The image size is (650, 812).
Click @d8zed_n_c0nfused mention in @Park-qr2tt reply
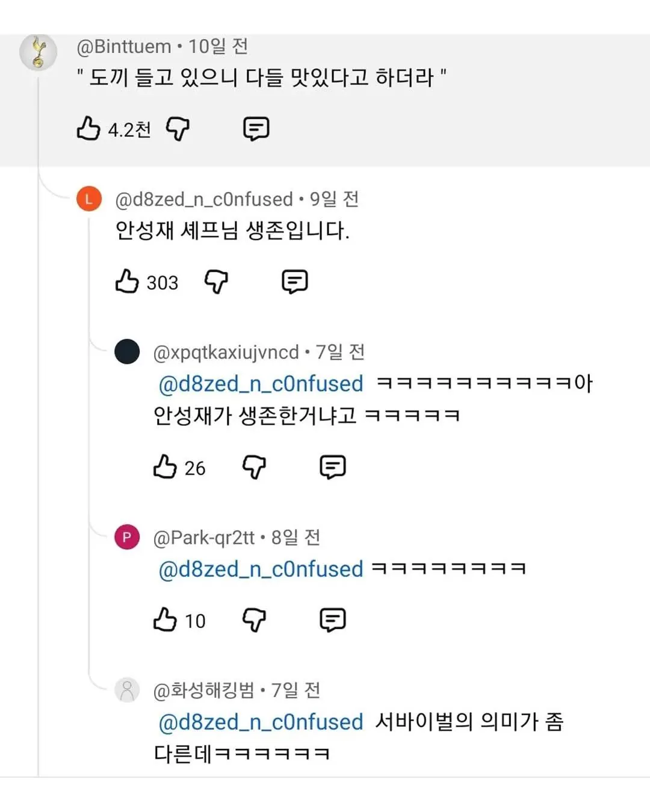point(261,569)
